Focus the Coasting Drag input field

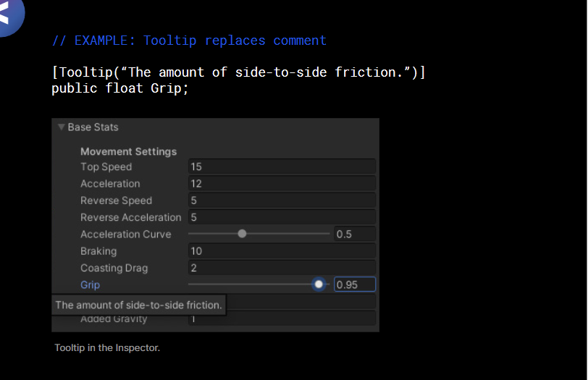click(282, 268)
